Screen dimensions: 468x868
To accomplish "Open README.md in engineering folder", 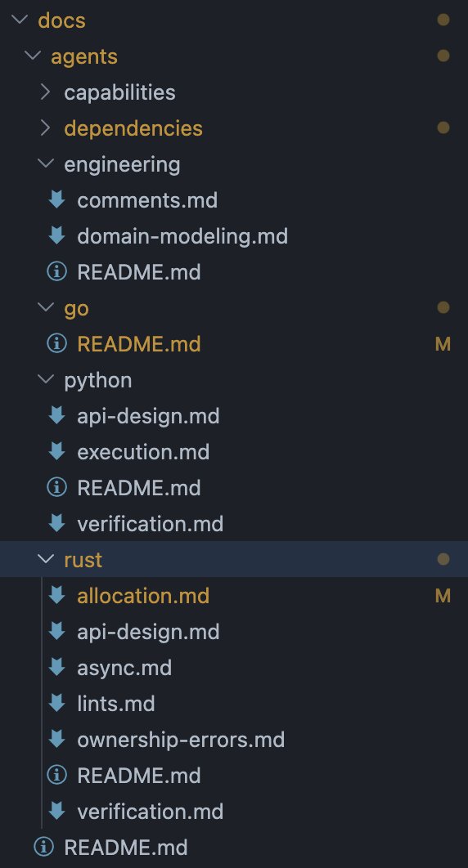I will (x=139, y=272).
